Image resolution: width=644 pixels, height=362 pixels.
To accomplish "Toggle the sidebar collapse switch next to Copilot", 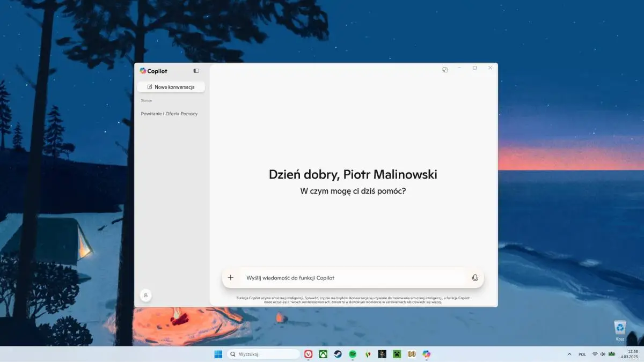I will point(196,70).
